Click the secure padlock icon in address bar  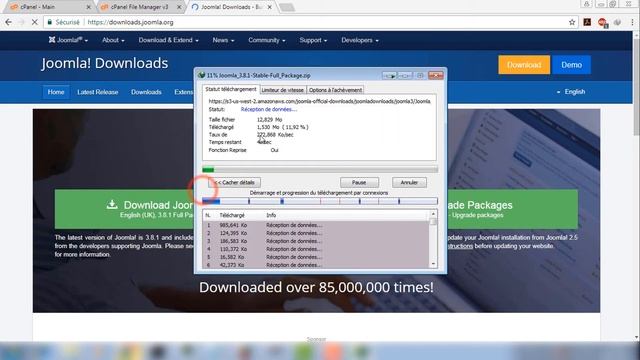click(49, 22)
